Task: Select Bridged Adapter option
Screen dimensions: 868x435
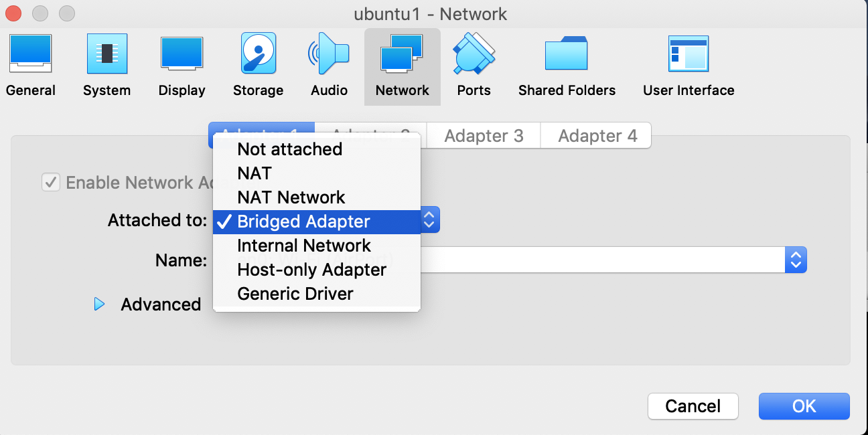Action: (x=317, y=222)
